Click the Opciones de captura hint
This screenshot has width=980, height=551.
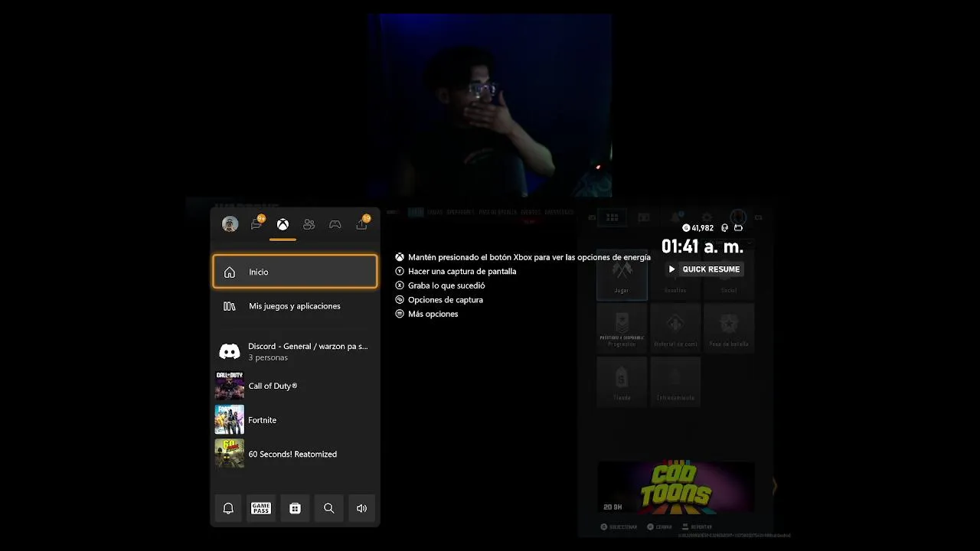point(439,300)
